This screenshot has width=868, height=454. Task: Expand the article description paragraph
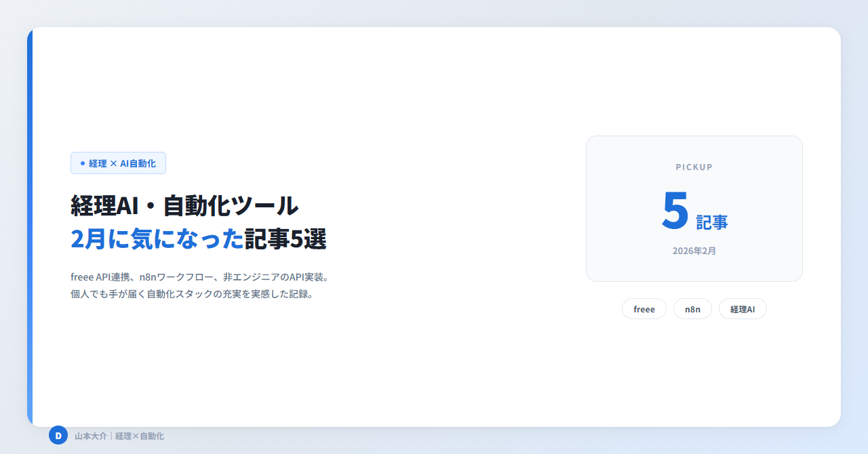click(199, 285)
